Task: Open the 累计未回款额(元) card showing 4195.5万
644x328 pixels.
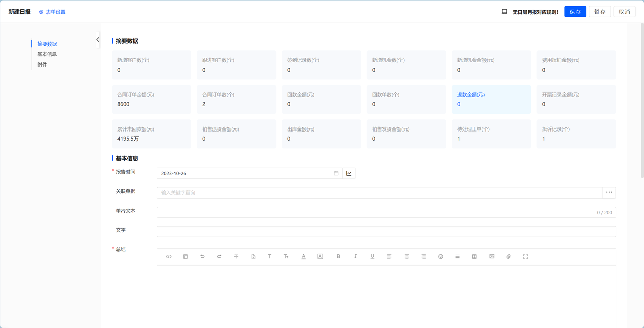Action: 151,134
